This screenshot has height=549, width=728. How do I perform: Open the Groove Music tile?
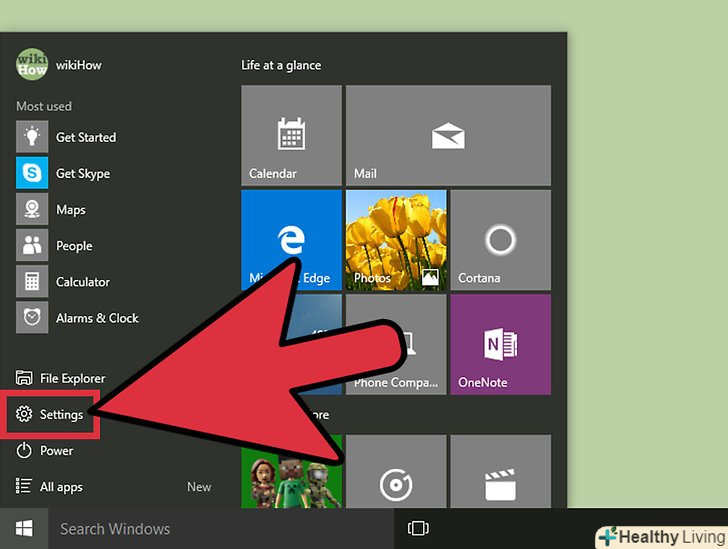[396, 471]
